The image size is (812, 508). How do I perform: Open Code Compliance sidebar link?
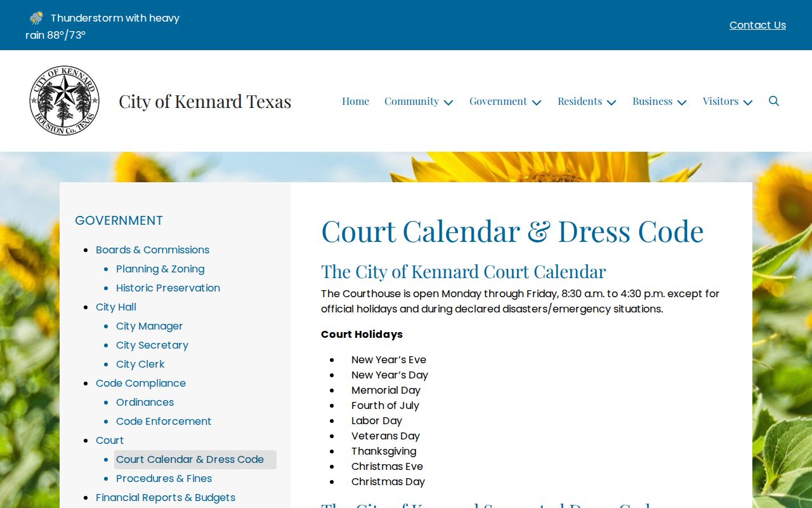pyautogui.click(x=141, y=383)
